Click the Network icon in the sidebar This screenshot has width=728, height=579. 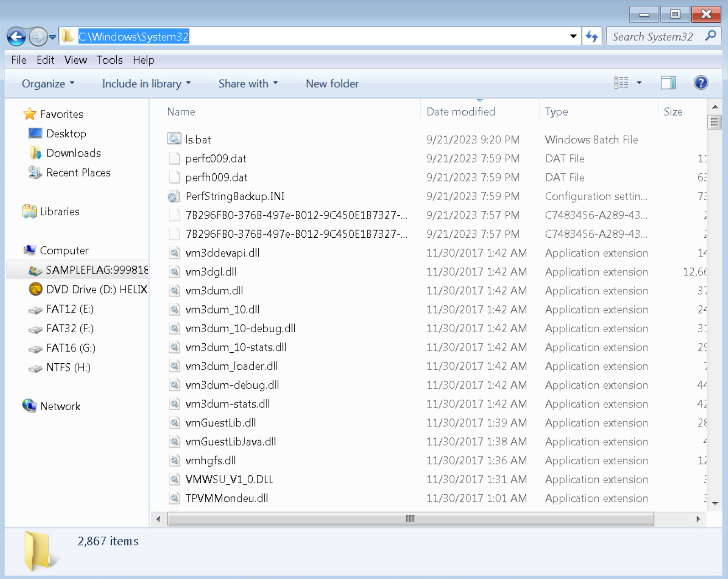[x=29, y=406]
